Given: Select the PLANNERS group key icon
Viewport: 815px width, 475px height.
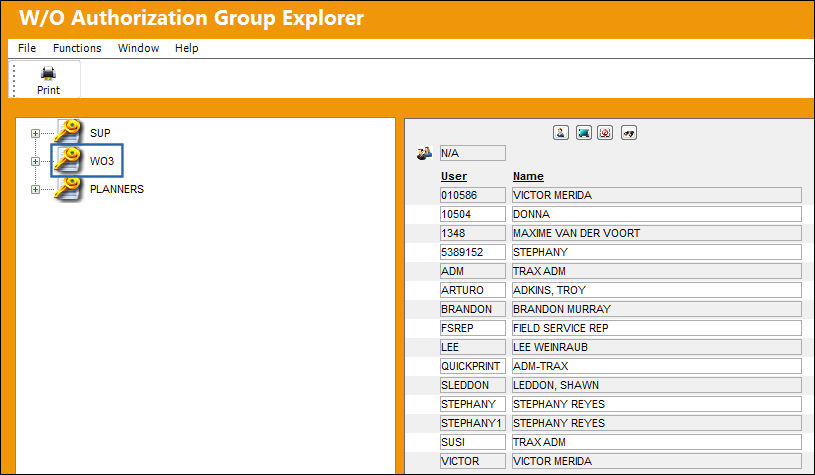Looking at the screenshot, I should pos(68,189).
